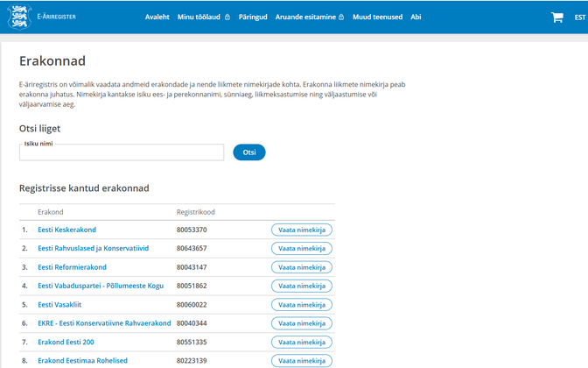View member list for Eesti Vabaduspartei

[x=302, y=286]
